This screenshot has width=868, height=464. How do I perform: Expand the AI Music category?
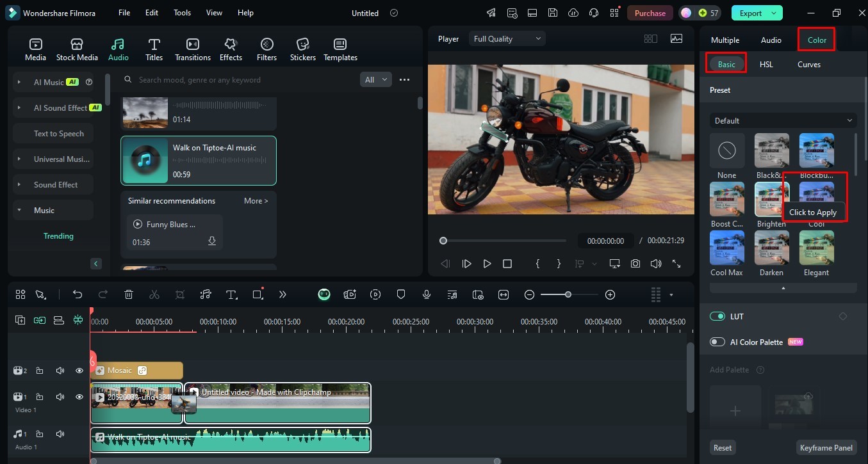tap(19, 82)
